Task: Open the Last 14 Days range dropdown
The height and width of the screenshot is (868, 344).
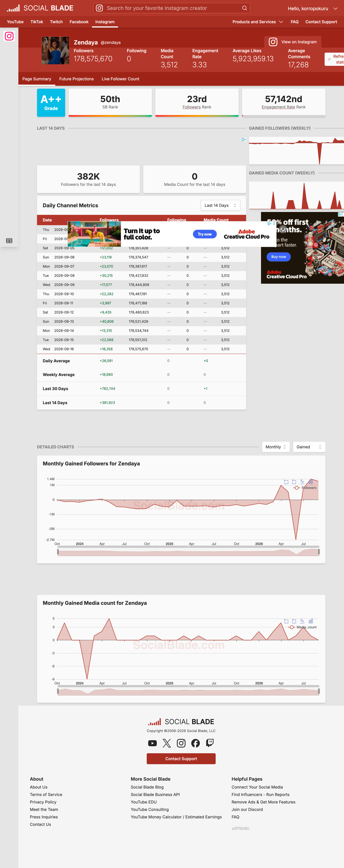Action: coord(221,206)
